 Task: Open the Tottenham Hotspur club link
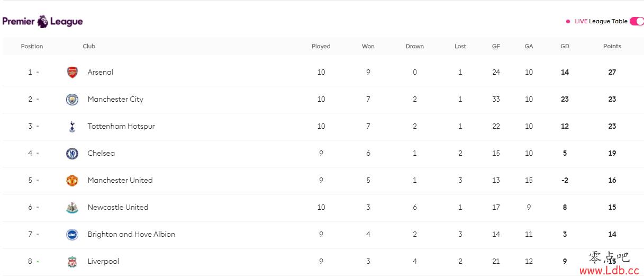coord(121,126)
